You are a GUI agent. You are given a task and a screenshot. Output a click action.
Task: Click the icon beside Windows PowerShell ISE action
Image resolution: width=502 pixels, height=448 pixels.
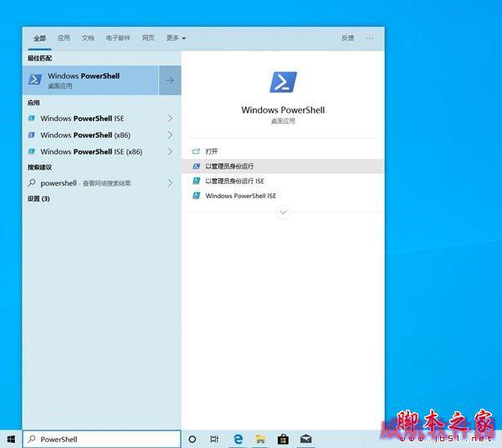point(196,196)
